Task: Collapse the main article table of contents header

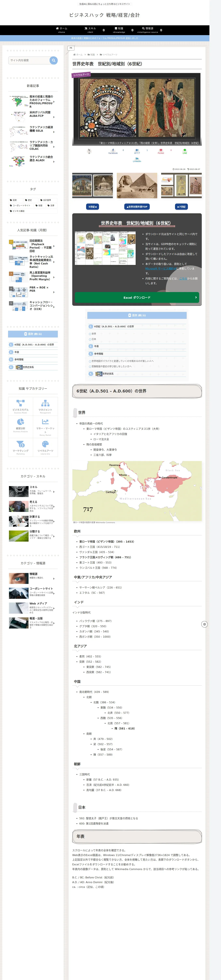Action: coord(137,315)
